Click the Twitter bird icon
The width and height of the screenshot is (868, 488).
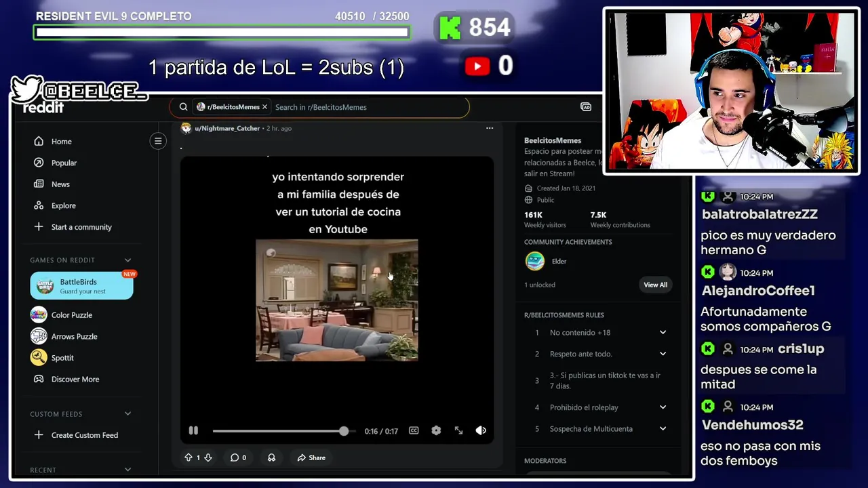[x=26, y=89]
